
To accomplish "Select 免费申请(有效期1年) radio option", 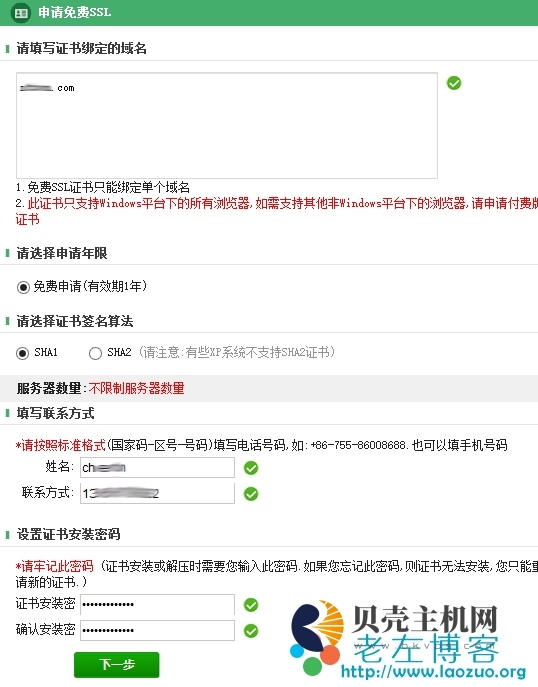I will tap(23, 287).
